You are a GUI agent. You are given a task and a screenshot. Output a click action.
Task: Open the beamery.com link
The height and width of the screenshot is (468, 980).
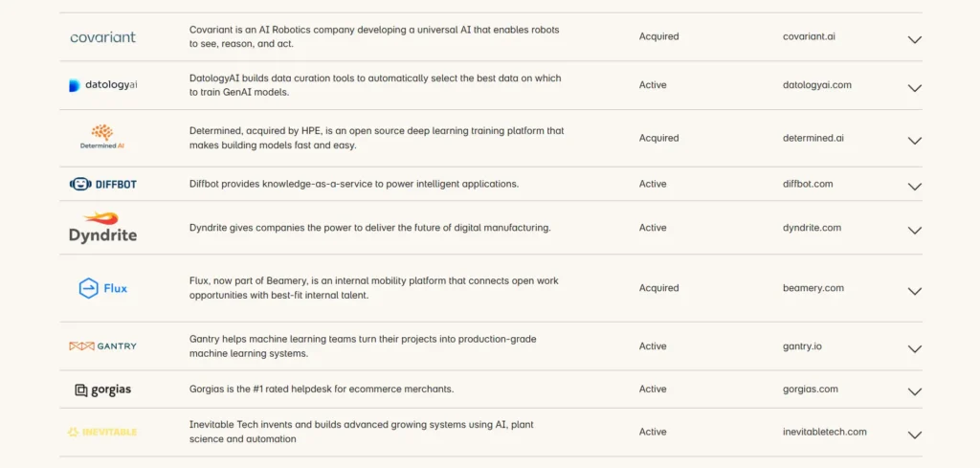(x=813, y=288)
